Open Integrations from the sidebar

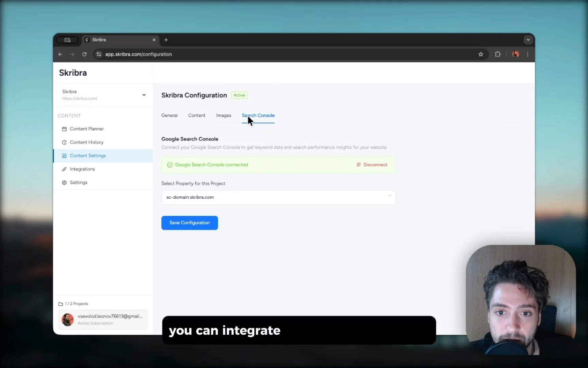tap(82, 169)
